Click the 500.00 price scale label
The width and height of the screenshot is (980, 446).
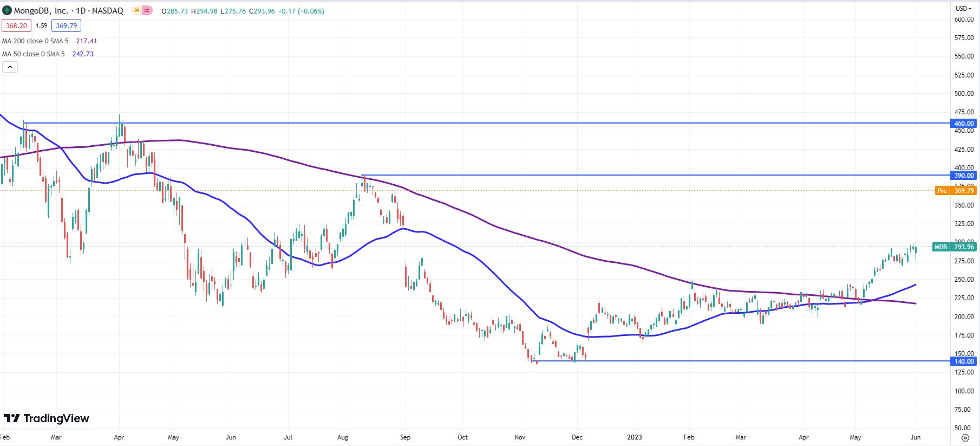pos(964,94)
